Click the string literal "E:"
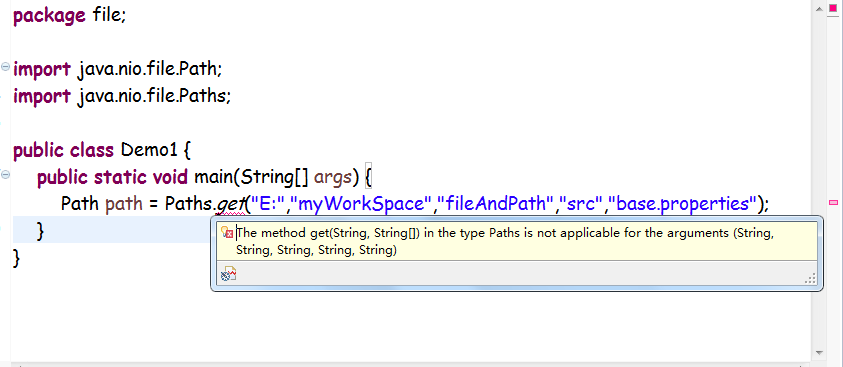Image resolution: width=843 pixels, height=367 pixels. (x=268, y=204)
